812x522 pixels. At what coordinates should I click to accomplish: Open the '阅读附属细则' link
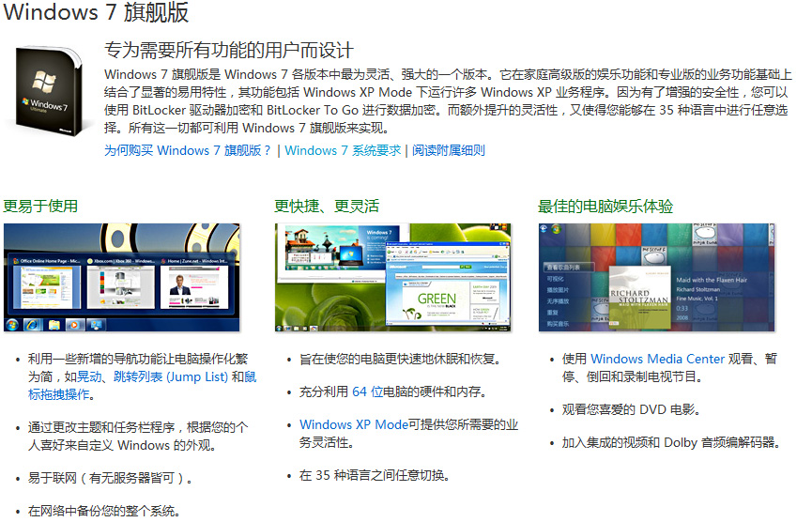coord(449,151)
